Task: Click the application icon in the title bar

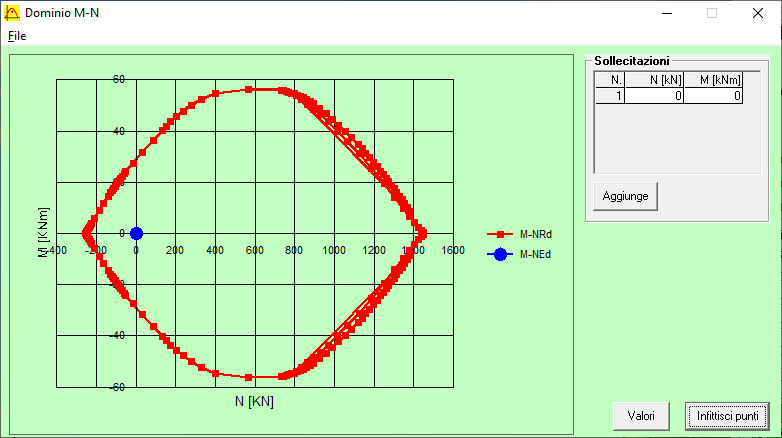Action: pos(12,12)
